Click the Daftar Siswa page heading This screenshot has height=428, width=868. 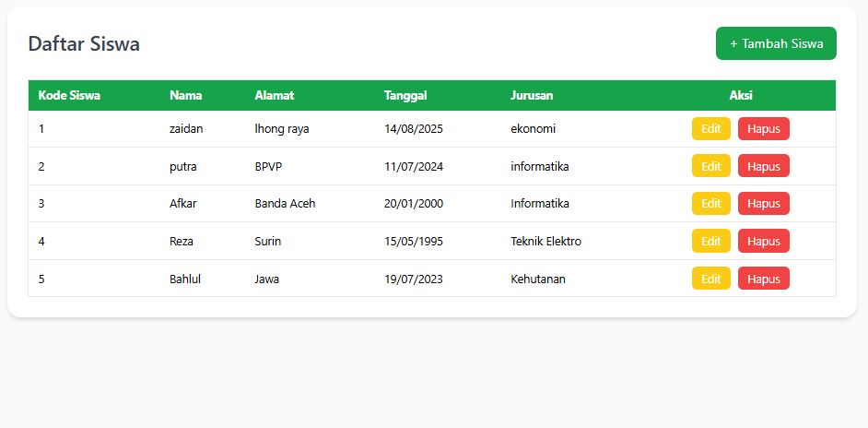pyautogui.click(x=84, y=43)
